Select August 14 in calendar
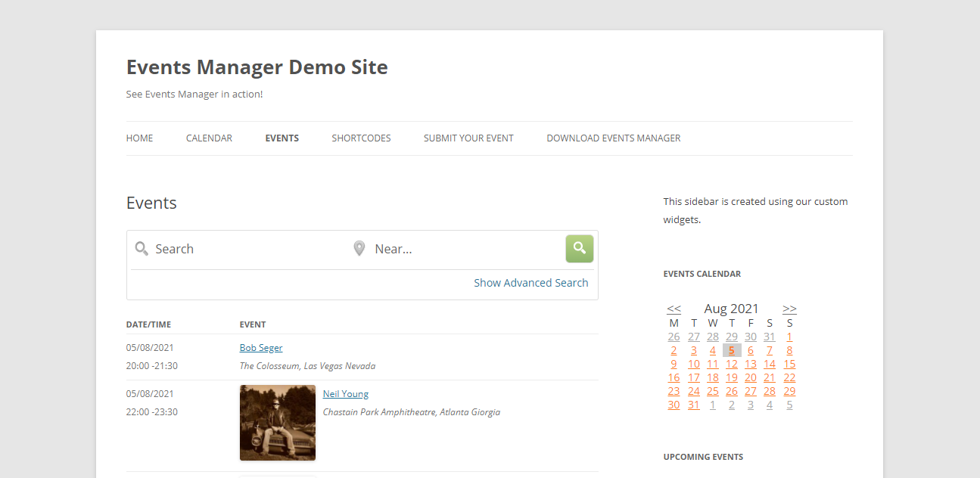 (x=770, y=364)
